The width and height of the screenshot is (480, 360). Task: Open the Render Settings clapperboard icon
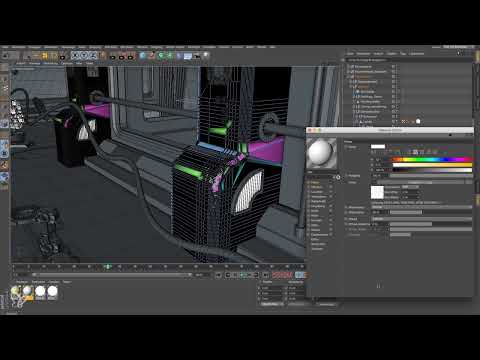click(131, 57)
